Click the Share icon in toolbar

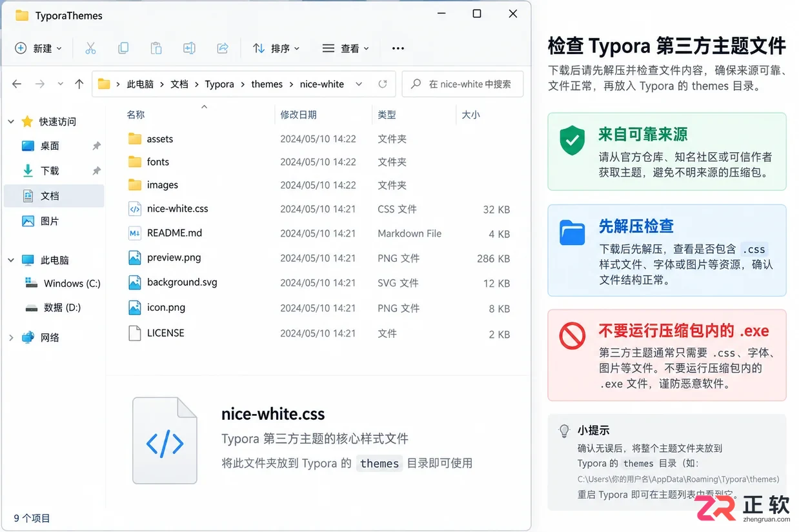click(223, 48)
